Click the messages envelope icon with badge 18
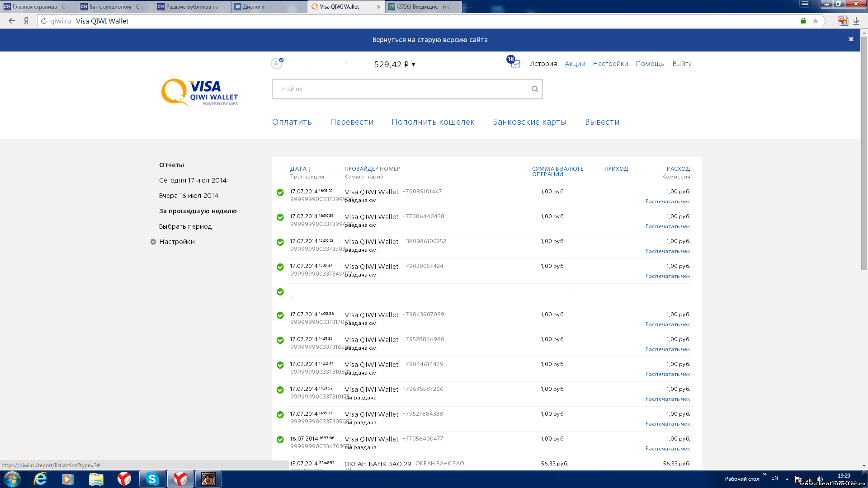Screen dimensions: 868x488 (x=514, y=64)
